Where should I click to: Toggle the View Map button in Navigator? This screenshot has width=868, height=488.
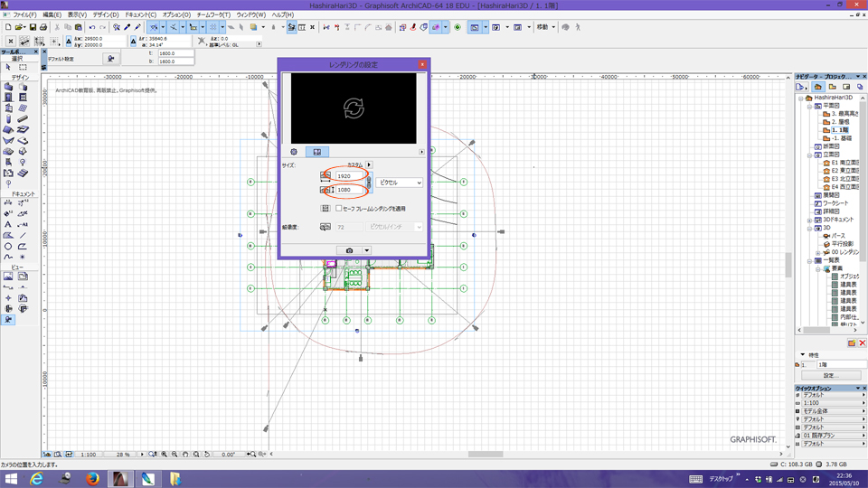coord(832,87)
